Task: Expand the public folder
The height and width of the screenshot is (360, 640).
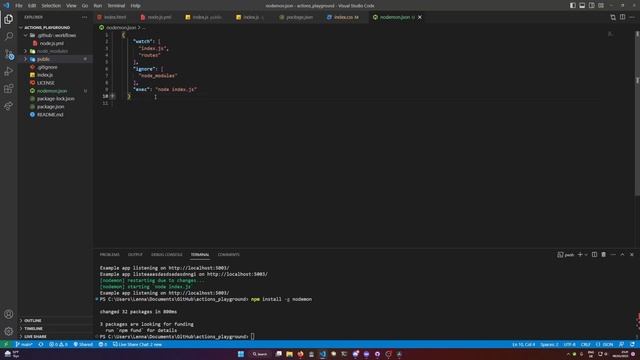Action: click(55, 59)
